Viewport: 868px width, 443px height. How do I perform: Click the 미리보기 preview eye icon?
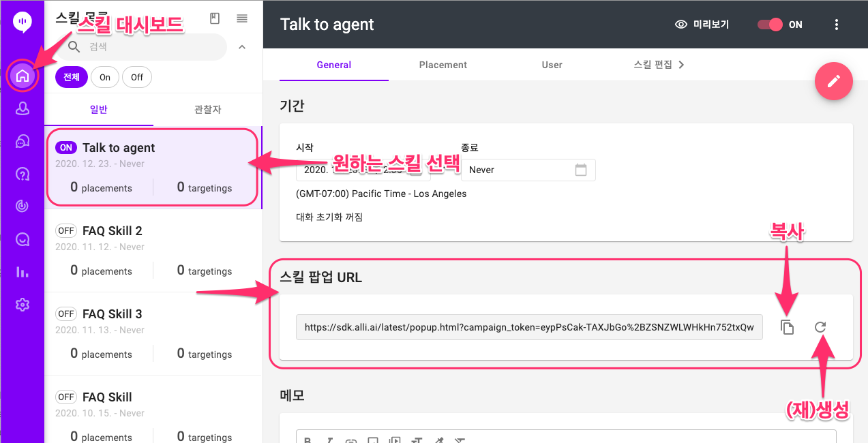[680, 25]
